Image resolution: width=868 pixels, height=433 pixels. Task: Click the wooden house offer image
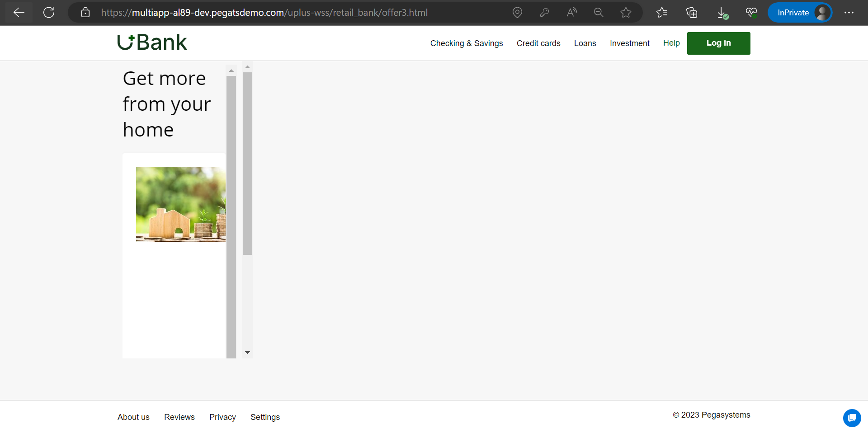point(180,204)
